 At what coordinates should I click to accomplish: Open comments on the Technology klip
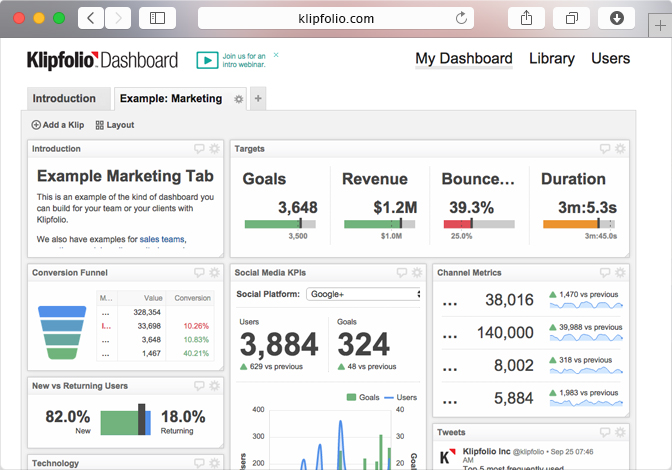pyautogui.click(x=199, y=463)
